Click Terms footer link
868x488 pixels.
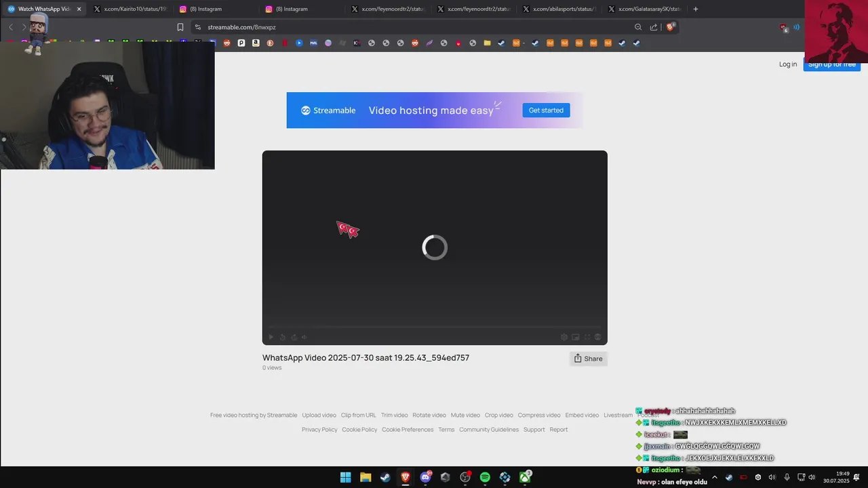pos(446,430)
